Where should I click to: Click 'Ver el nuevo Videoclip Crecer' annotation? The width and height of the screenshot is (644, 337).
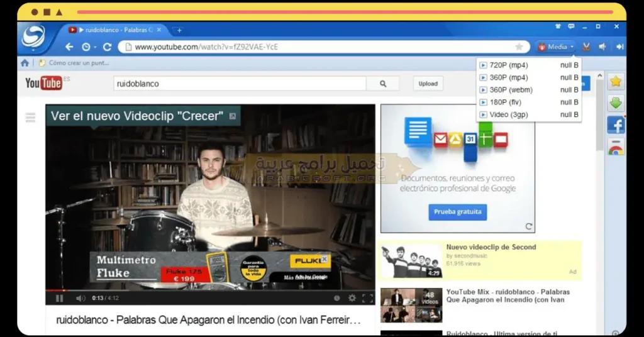coord(143,116)
